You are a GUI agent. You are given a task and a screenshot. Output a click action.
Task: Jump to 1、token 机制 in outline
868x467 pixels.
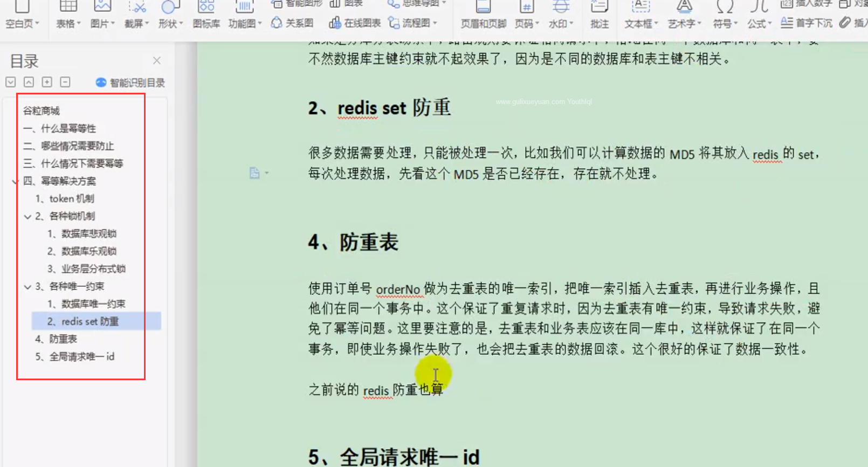65,198
